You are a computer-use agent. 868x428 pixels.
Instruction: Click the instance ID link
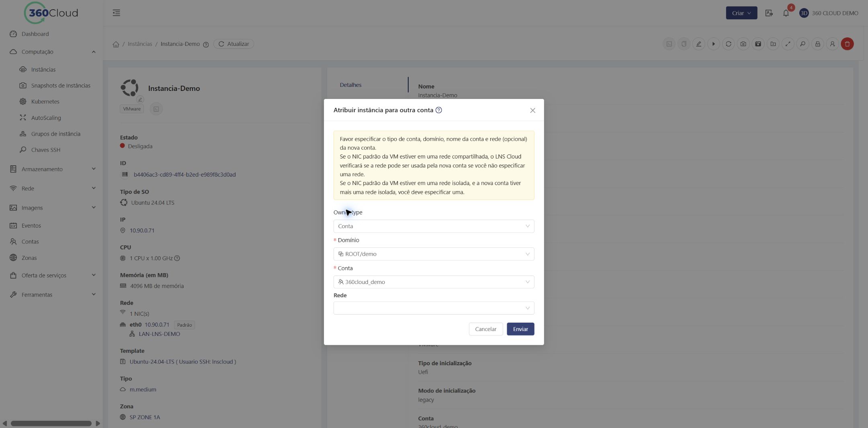pos(184,175)
